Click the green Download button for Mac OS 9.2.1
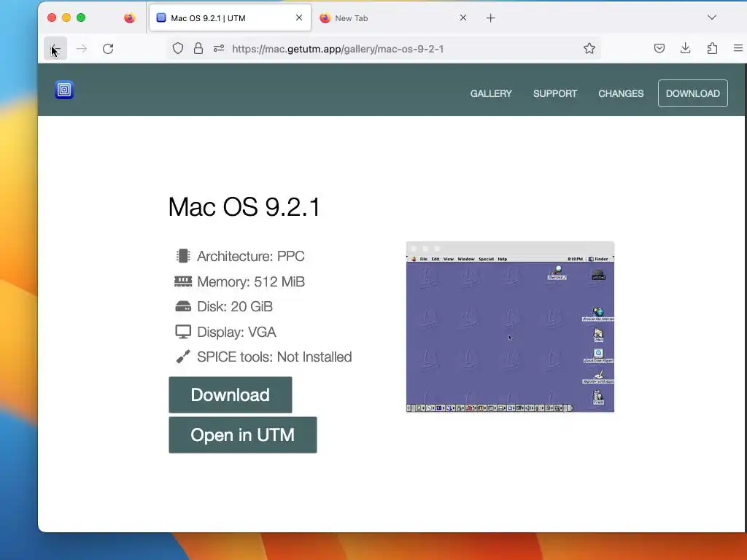 tap(230, 394)
